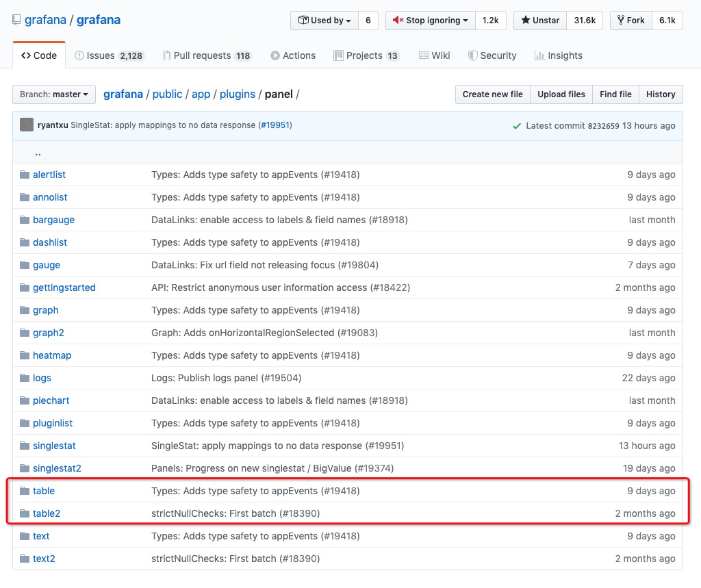701x588 pixels.
Task: Click commit message 'Logs: Publish logs panel'
Action: coord(226,378)
